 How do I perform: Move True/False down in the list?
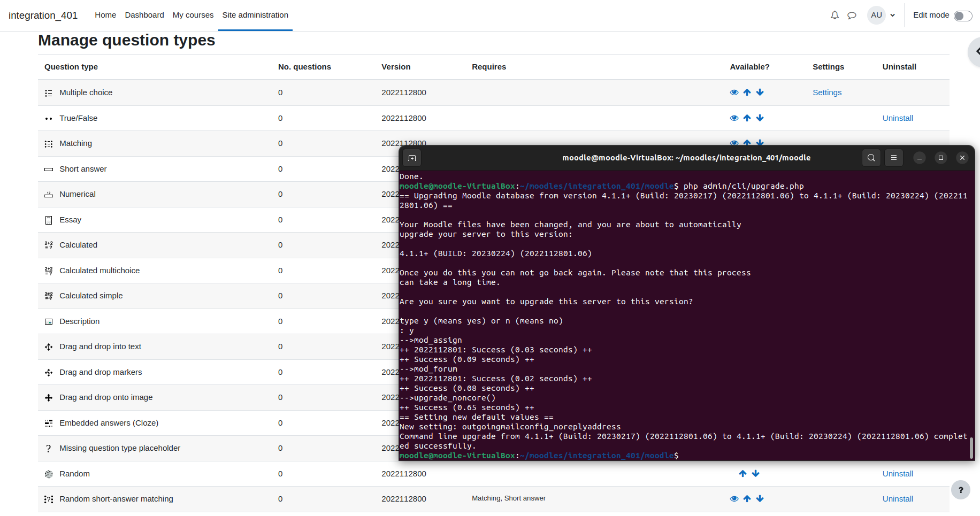[760, 118]
